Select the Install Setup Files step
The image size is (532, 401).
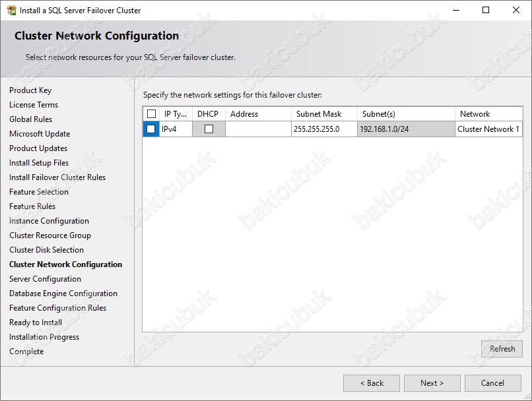click(x=39, y=163)
